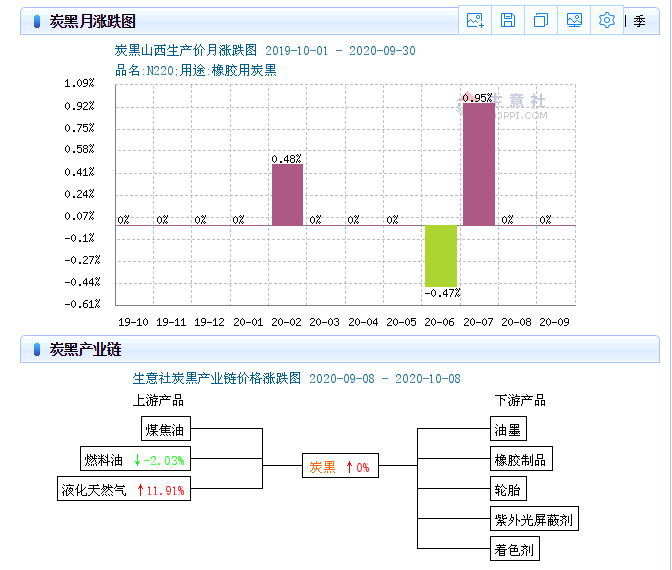672x570 pixels.
Task: Open the 燃料油 upstream product link
Action: [x=104, y=460]
